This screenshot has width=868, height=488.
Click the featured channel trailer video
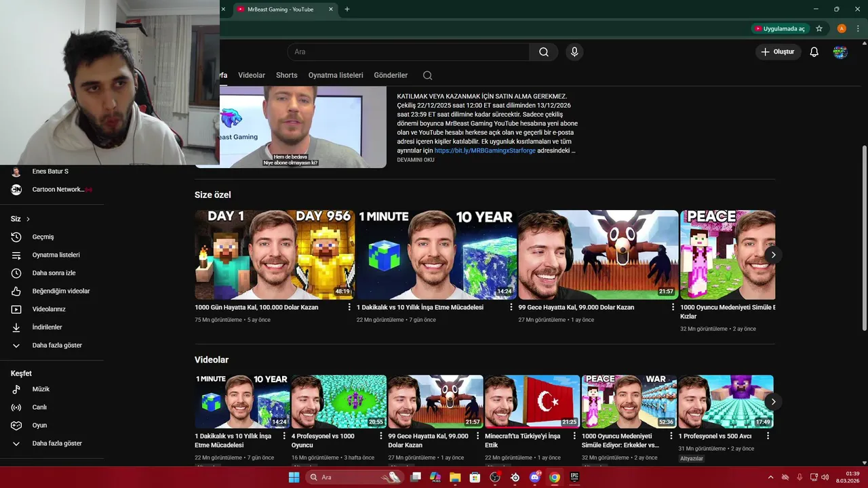[303, 127]
